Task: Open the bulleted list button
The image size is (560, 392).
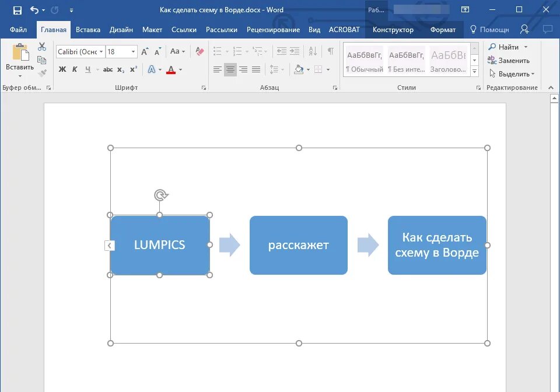Action: pos(218,51)
